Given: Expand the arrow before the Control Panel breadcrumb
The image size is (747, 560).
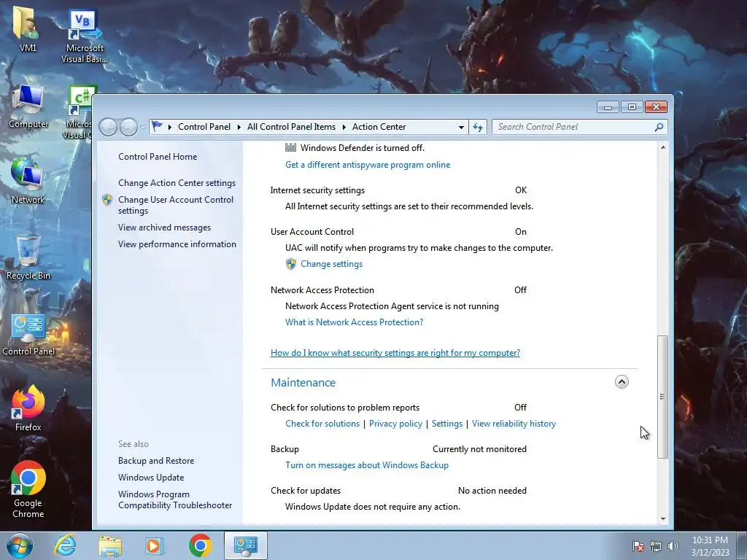Looking at the screenshot, I should pos(170,127).
